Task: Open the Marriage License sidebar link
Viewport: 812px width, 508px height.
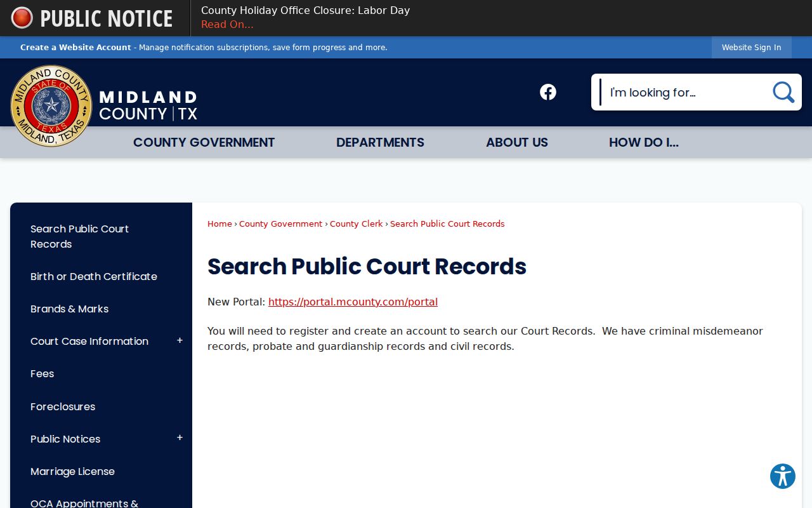Action: [73, 471]
